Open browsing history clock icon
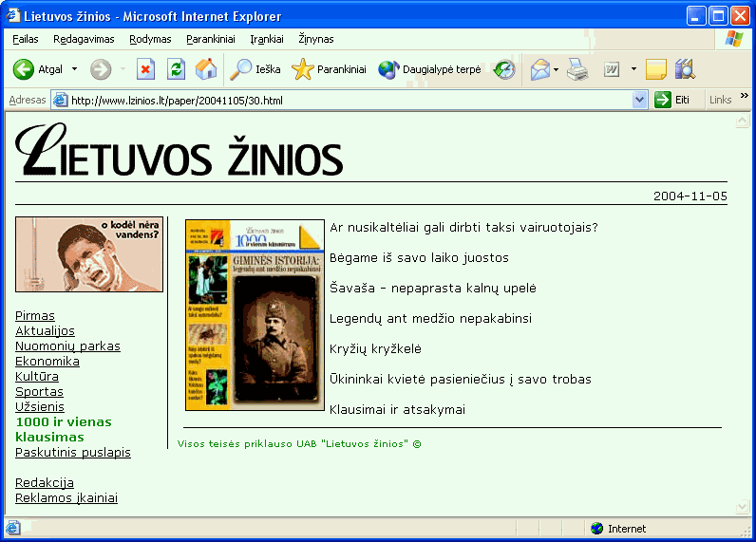The image size is (756, 542). point(504,70)
